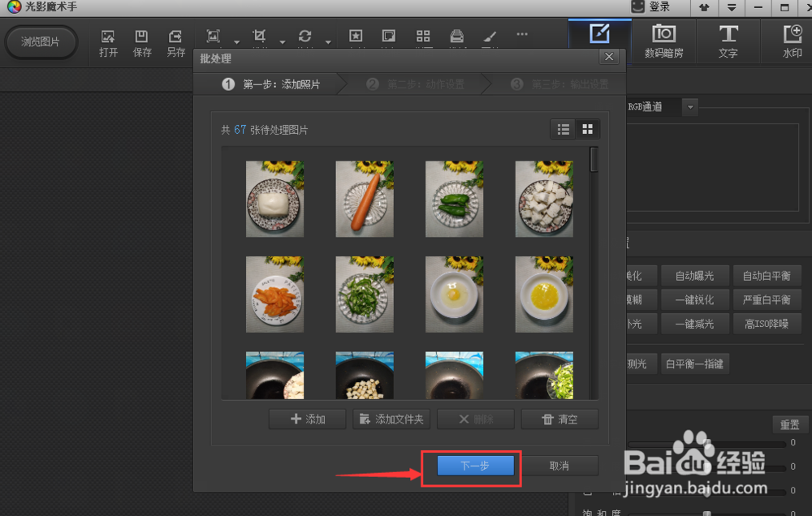Click the printer-shaped toolbar icon
Screen dimensions: 812x516
point(456,36)
